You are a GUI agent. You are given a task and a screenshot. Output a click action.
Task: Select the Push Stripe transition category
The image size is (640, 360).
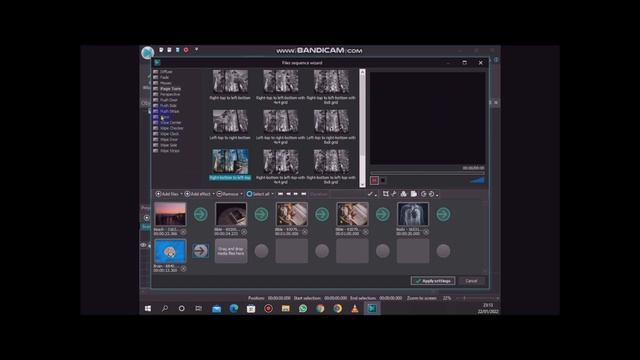tap(167, 111)
